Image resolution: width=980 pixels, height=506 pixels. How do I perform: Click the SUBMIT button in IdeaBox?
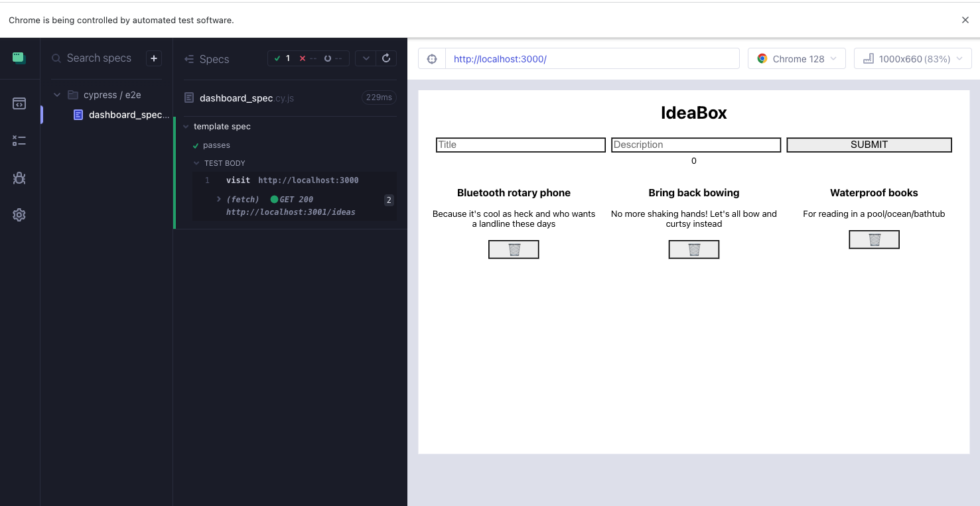click(869, 144)
